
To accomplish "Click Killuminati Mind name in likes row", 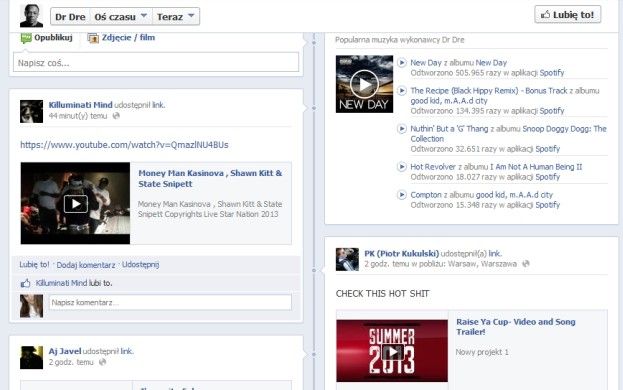I will 61,283.
